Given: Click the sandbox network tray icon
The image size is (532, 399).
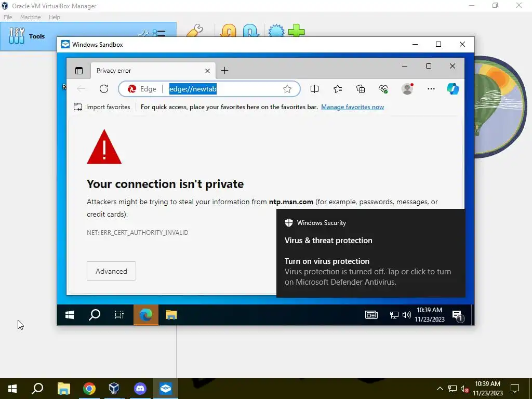Looking at the screenshot, I should [x=394, y=315].
